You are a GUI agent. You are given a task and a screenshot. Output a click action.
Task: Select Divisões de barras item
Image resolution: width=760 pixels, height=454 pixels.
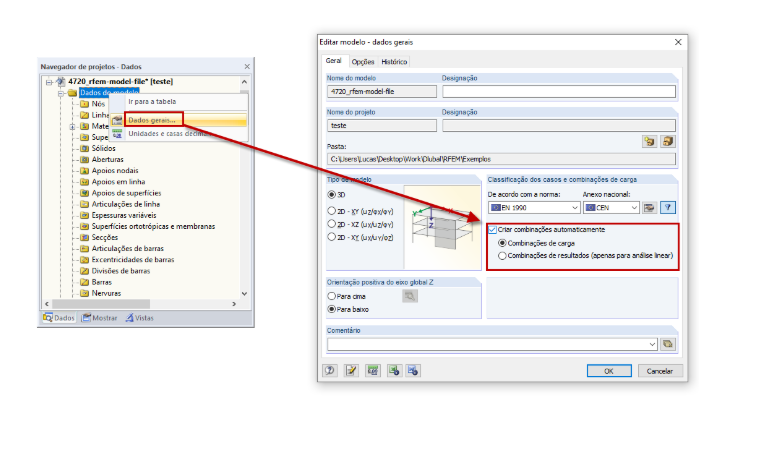pyautogui.click(x=121, y=271)
